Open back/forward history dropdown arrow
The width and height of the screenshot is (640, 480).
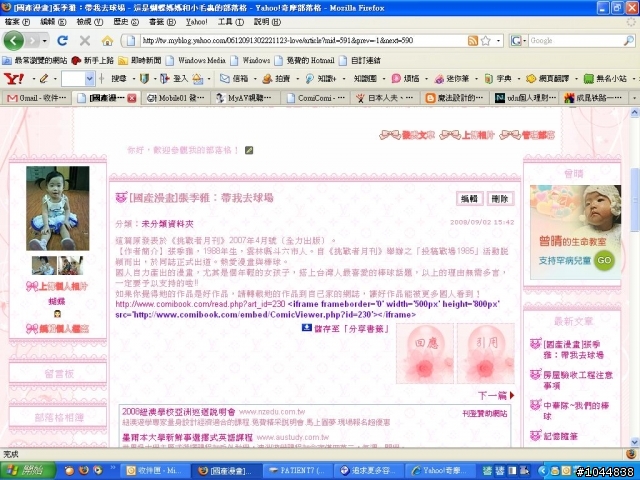tap(44, 40)
